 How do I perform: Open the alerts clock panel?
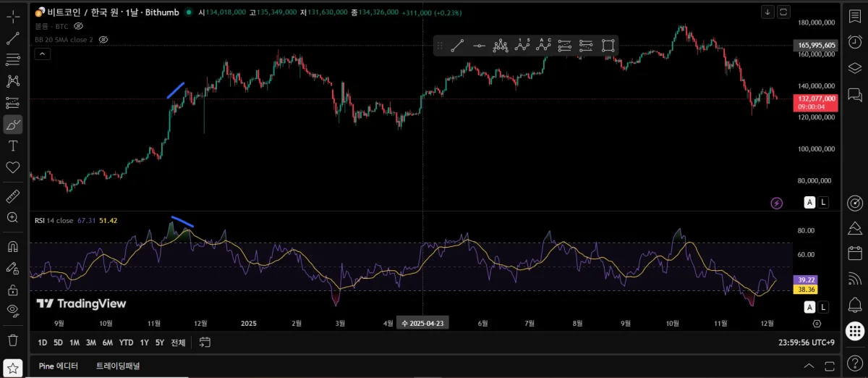(x=854, y=41)
